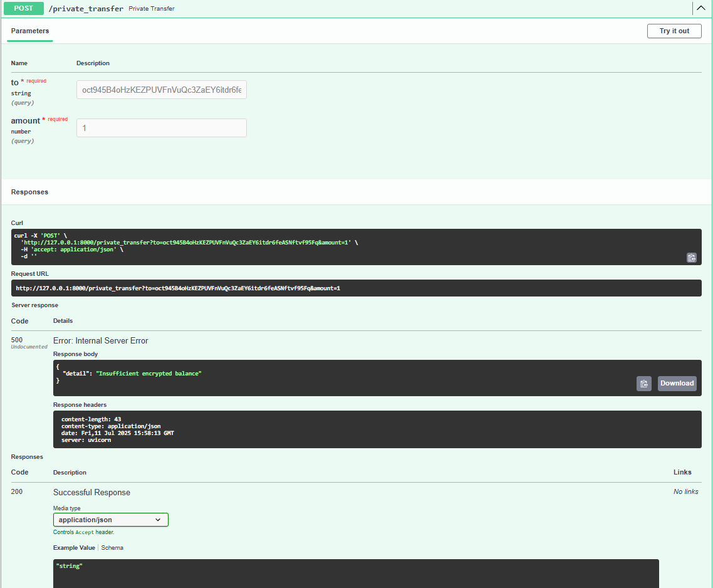Switch to the Schema view
Image resolution: width=713 pixels, height=588 pixels.
112,547
